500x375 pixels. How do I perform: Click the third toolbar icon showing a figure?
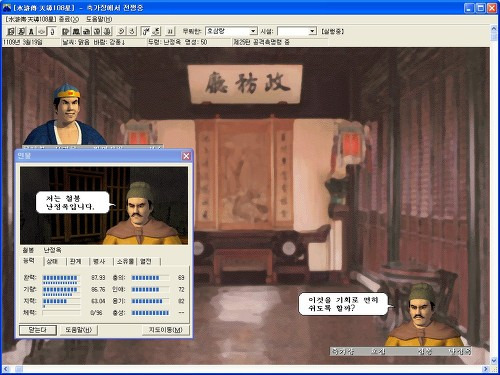tap(31, 31)
